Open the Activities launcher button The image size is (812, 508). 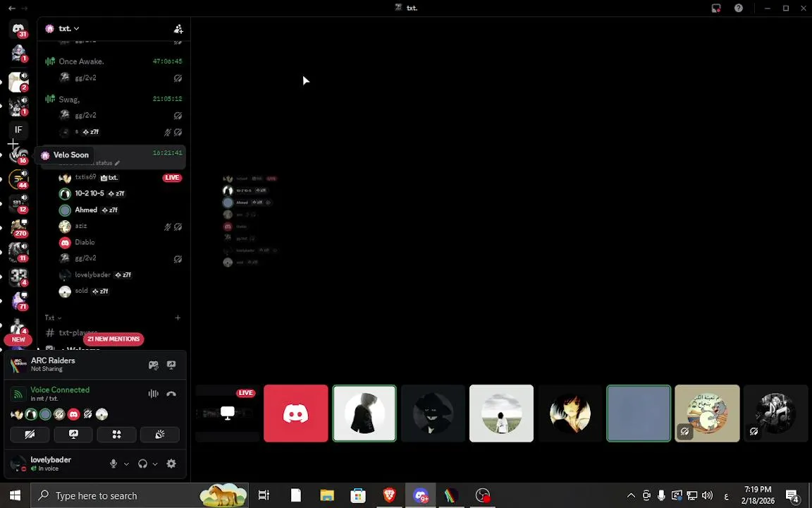[116, 435]
